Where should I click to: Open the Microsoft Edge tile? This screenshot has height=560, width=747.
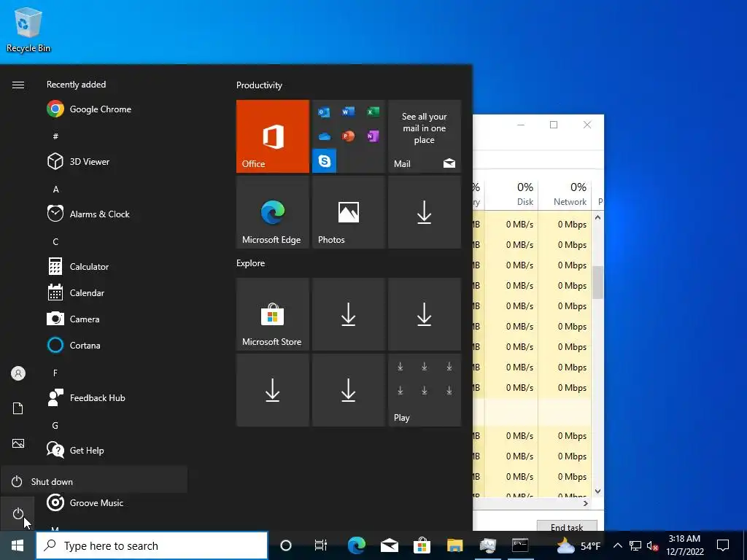point(273,212)
